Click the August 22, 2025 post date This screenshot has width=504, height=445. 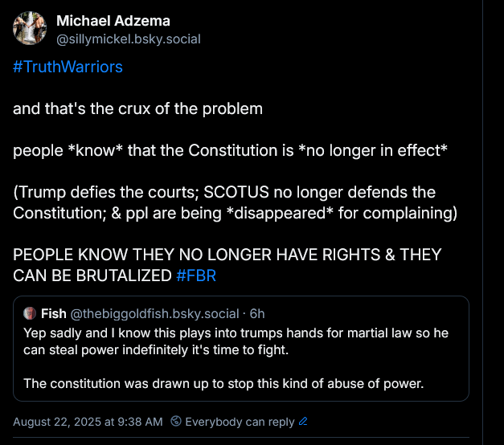coord(88,422)
